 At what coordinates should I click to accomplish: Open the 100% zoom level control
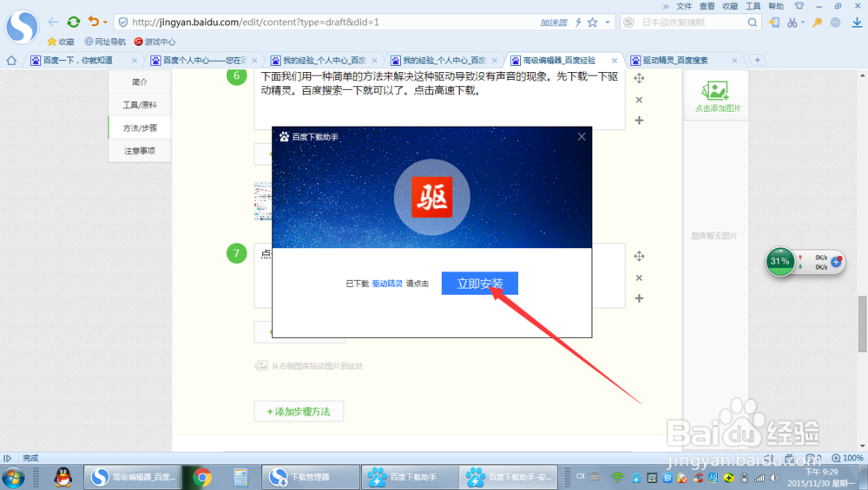tap(847, 458)
